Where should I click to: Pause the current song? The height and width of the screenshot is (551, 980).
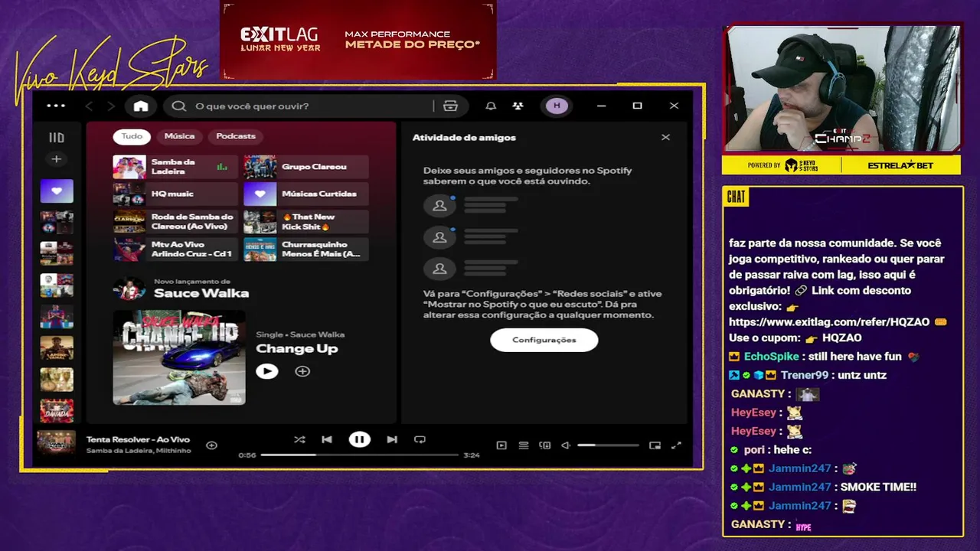pyautogui.click(x=359, y=439)
